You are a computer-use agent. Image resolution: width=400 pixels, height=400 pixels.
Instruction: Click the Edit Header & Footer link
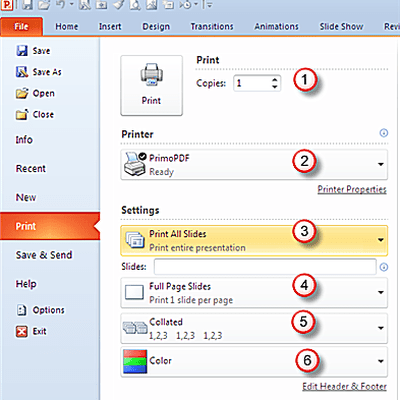(x=344, y=386)
